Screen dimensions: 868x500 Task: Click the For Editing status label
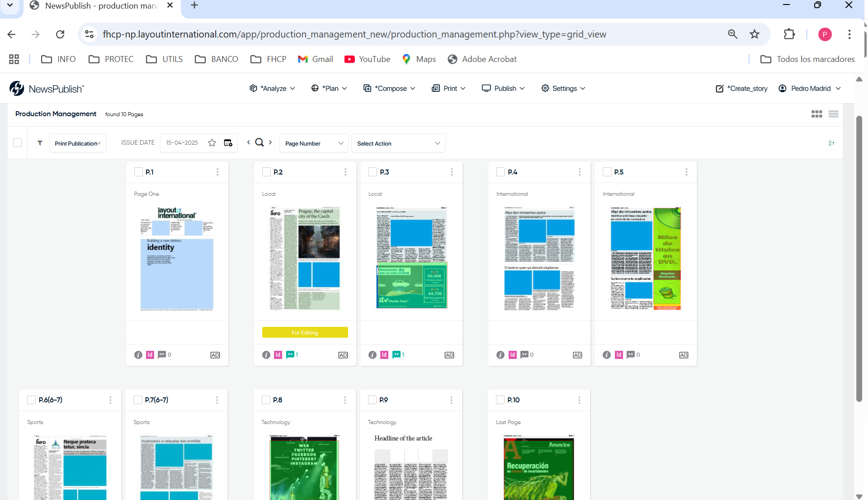(305, 332)
